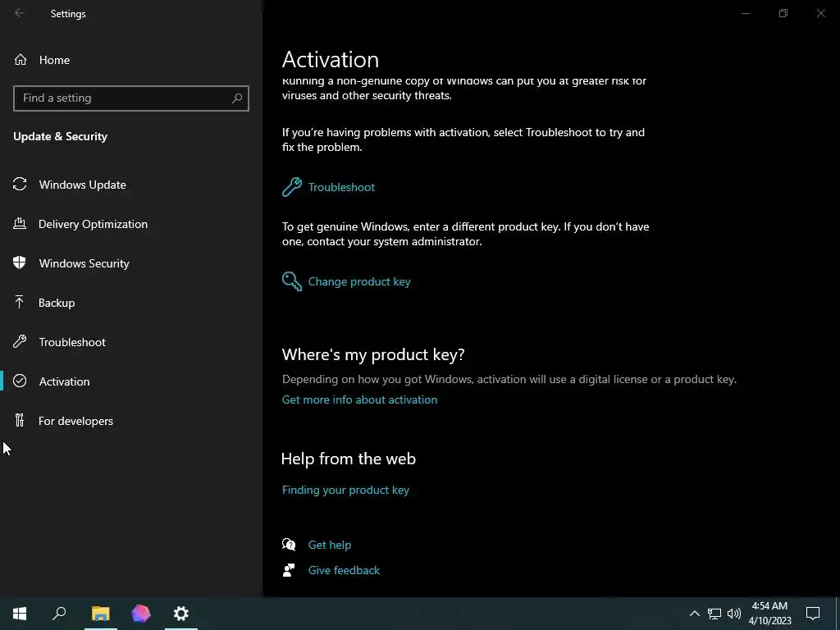This screenshot has width=840, height=630.
Task: Close the Settings window
Action: (820, 13)
